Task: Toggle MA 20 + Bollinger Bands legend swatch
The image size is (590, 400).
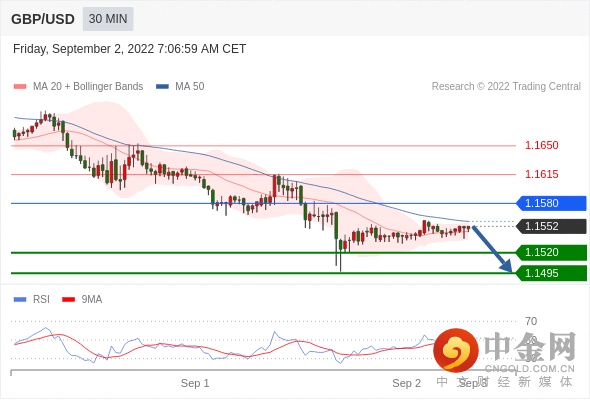Action: (20, 87)
